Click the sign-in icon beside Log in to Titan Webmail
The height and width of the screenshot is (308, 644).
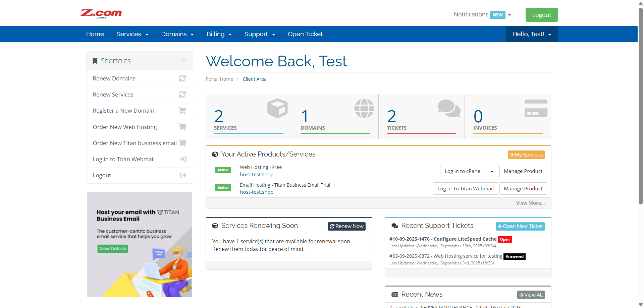click(x=183, y=159)
